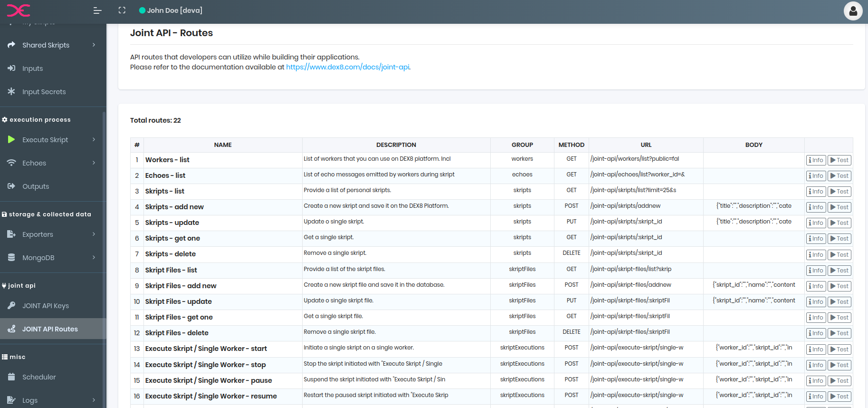Image resolution: width=868 pixels, height=408 pixels.
Task: Toggle the sidebar collapse menu icon
Action: coord(97,10)
